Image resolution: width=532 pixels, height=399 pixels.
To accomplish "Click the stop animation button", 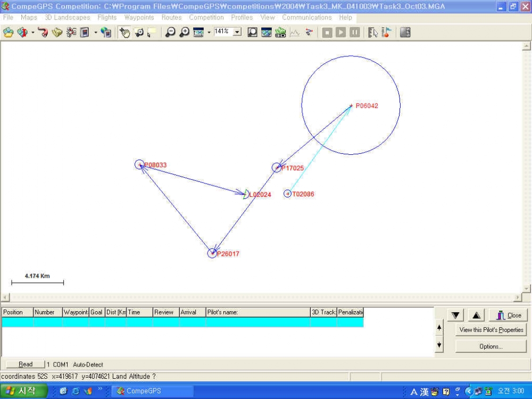I will [x=327, y=32].
